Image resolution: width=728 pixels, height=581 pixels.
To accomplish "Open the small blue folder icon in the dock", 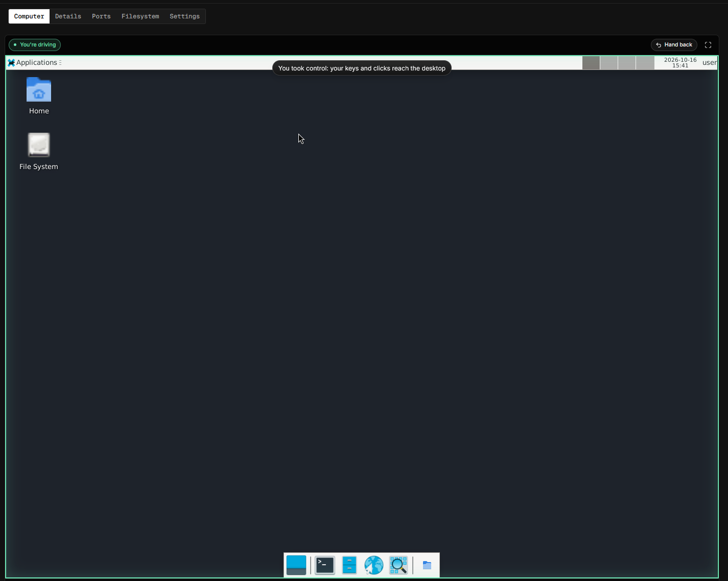I will (x=427, y=565).
